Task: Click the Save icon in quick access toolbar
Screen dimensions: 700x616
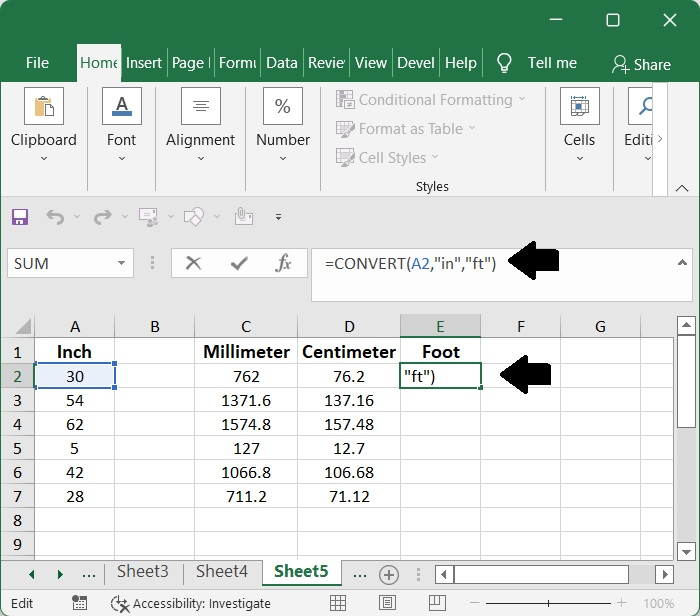Action: (20, 216)
